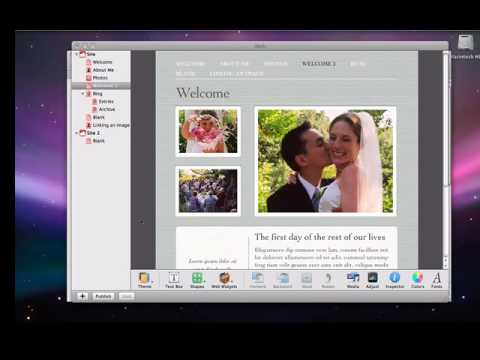480x360 pixels.
Task: Open the Fonts panel
Action: (x=437, y=280)
